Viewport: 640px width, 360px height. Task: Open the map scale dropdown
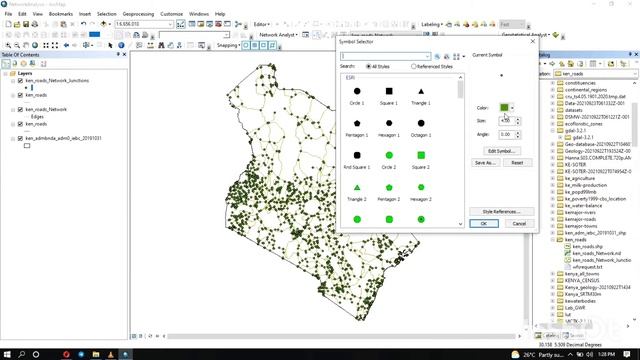click(x=170, y=24)
